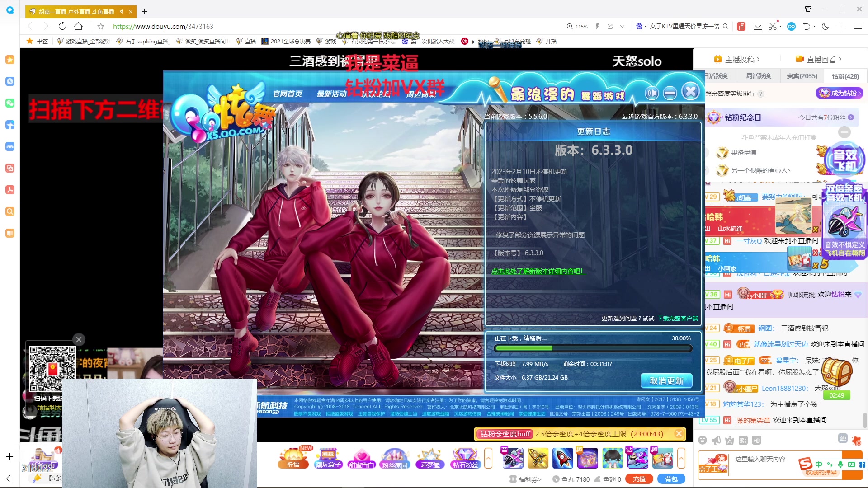Open the 福利券 coupons link

(x=525, y=479)
